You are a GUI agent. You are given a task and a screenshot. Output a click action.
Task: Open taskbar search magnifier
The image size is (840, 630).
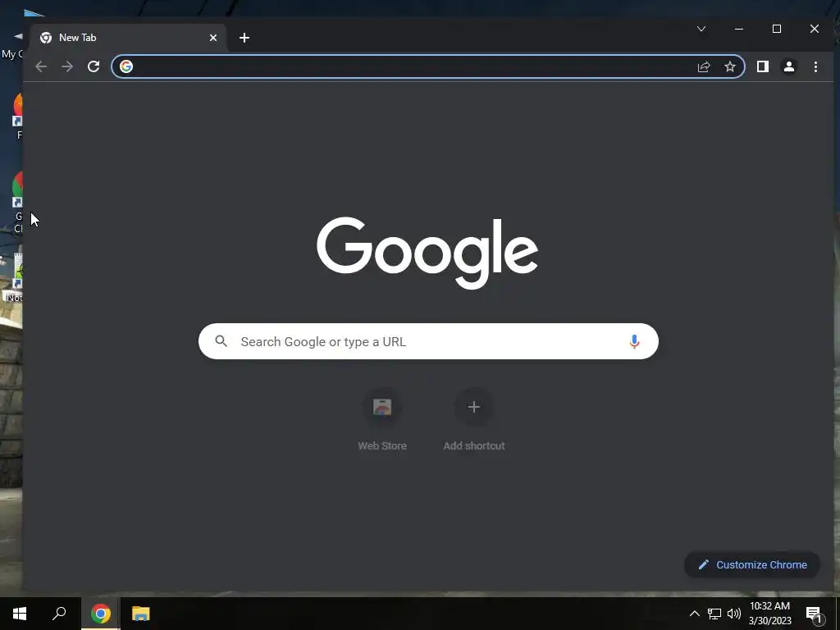[59, 614]
